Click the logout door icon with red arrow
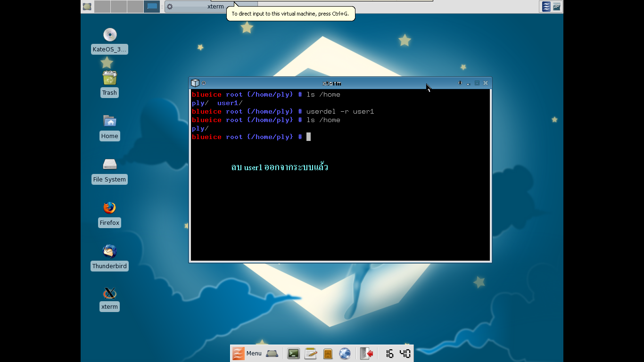Viewport: 644px width, 362px height. [366, 354]
